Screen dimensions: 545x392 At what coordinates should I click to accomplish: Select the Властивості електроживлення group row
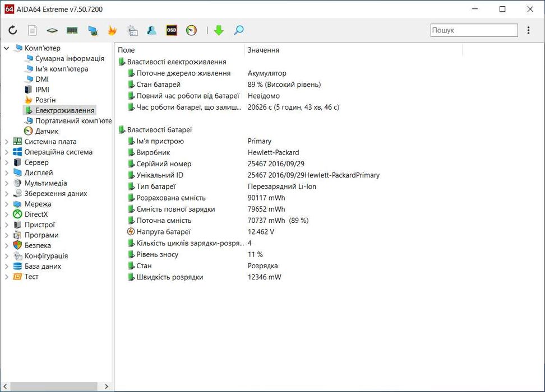[177, 62]
